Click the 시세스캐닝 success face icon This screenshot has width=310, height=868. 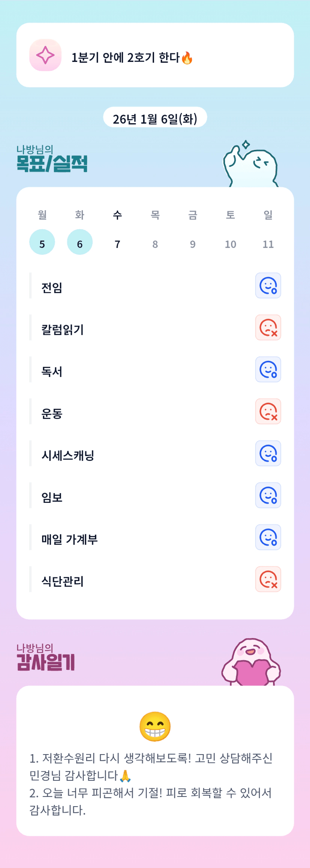click(268, 454)
